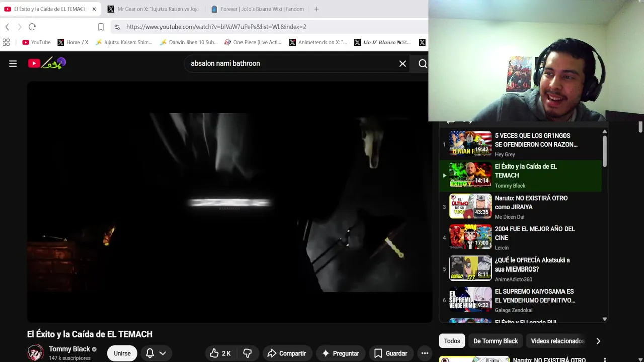Close the El Éxito y la Caída tab
Image resolution: width=644 pixels, height=362 pixels.
click(94, 9)
